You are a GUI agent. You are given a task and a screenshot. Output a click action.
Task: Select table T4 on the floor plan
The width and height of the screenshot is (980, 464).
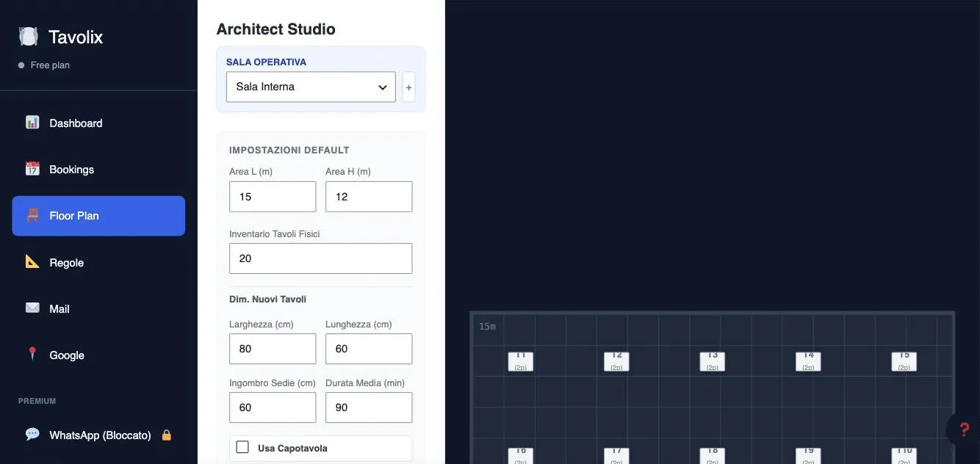pyautogui.click(x=808, y=361)
